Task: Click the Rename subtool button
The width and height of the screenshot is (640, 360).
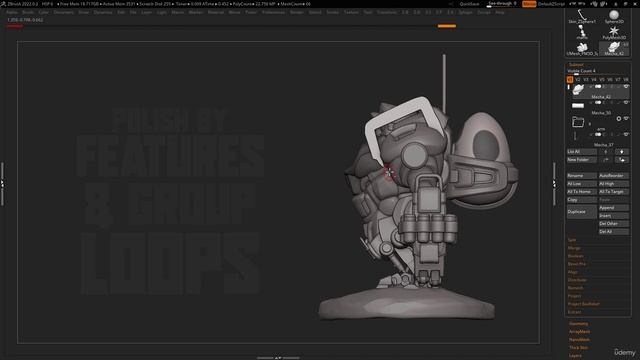Action: (582, 176)
